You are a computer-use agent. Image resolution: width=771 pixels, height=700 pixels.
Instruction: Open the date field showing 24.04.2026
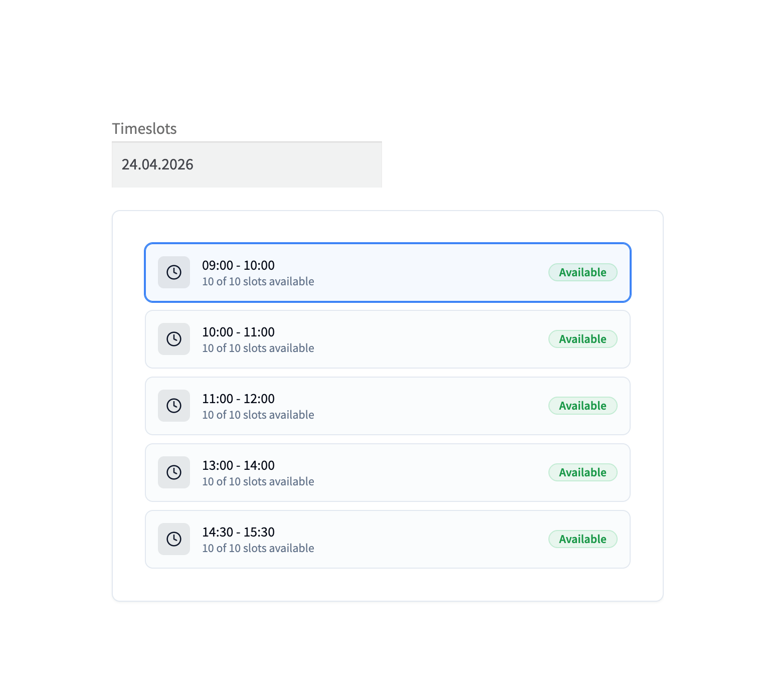[246, 164]
